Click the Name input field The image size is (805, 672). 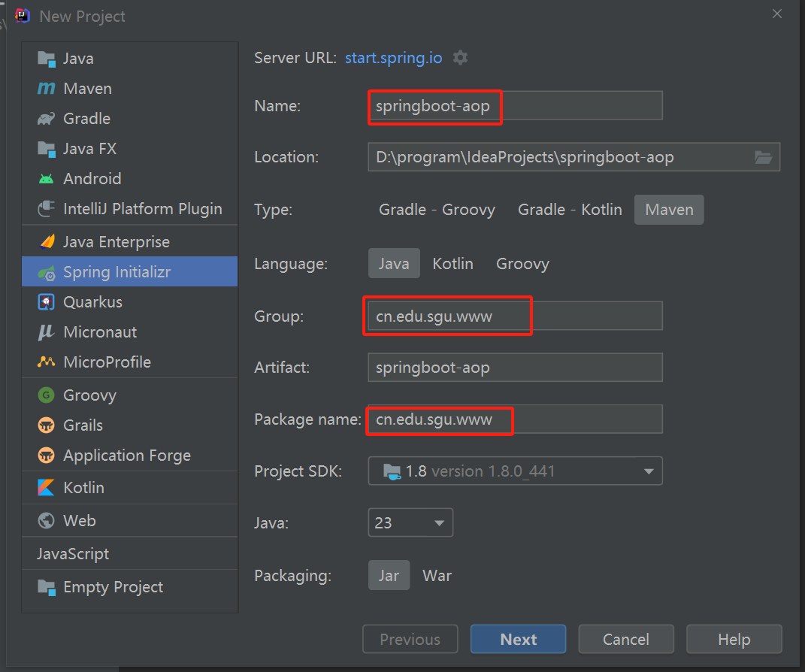(516, 106)
